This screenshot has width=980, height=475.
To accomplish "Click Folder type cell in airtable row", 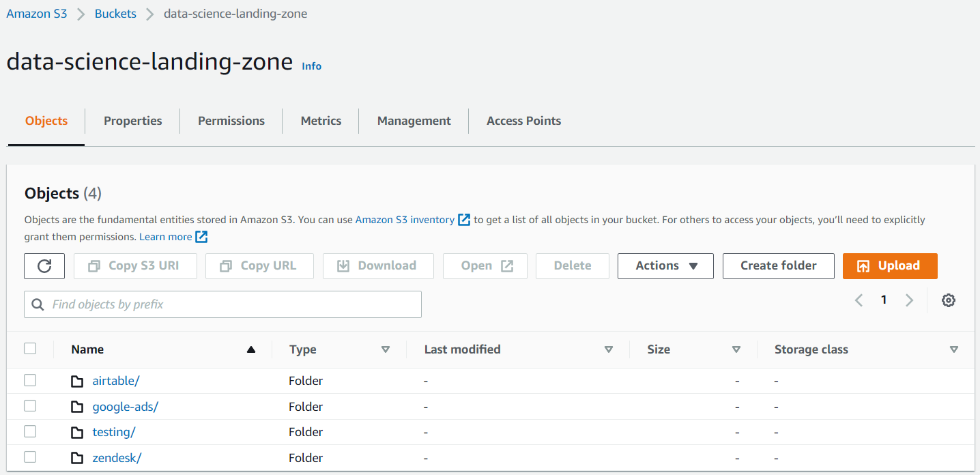I will [306, 381].
